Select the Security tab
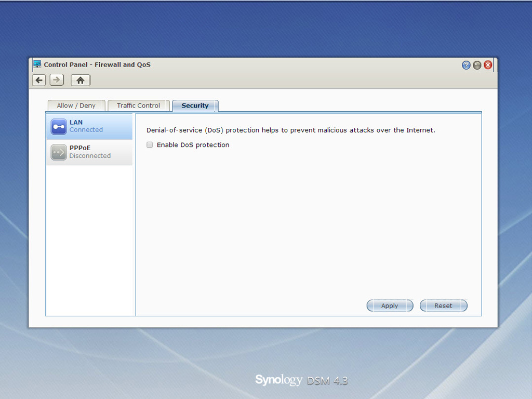This screenshot has height=399, width=532. point(195,105)
